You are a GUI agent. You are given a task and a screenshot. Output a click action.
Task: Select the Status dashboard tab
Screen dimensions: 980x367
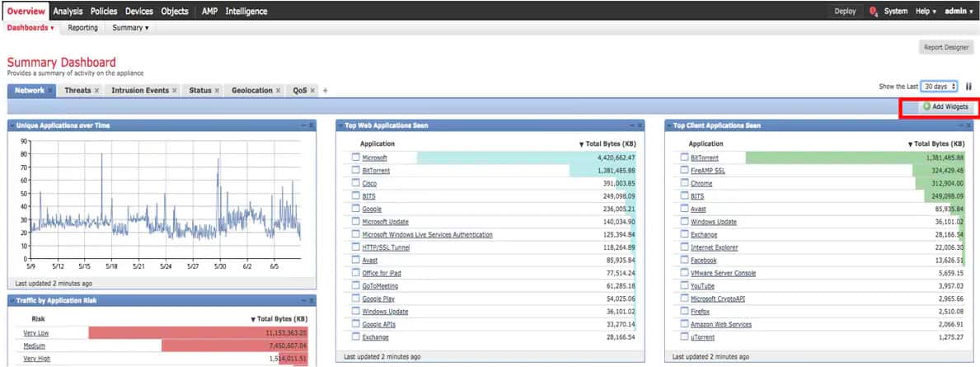[x=200, y=91]
